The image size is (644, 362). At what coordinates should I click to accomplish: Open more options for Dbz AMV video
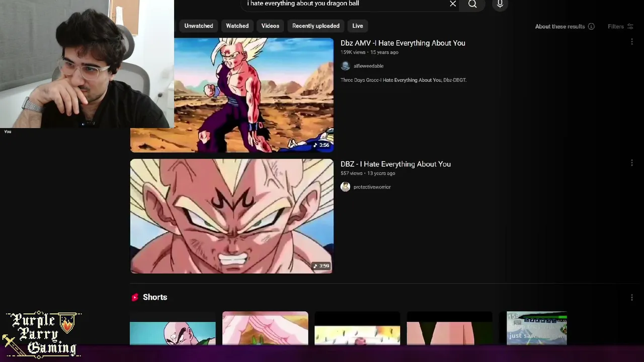[632, 42]
